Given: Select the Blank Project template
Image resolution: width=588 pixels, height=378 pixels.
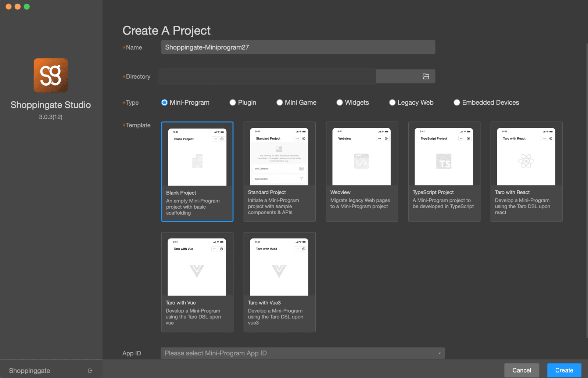Looking at the screenshot, I should click(x=197, y=172).
